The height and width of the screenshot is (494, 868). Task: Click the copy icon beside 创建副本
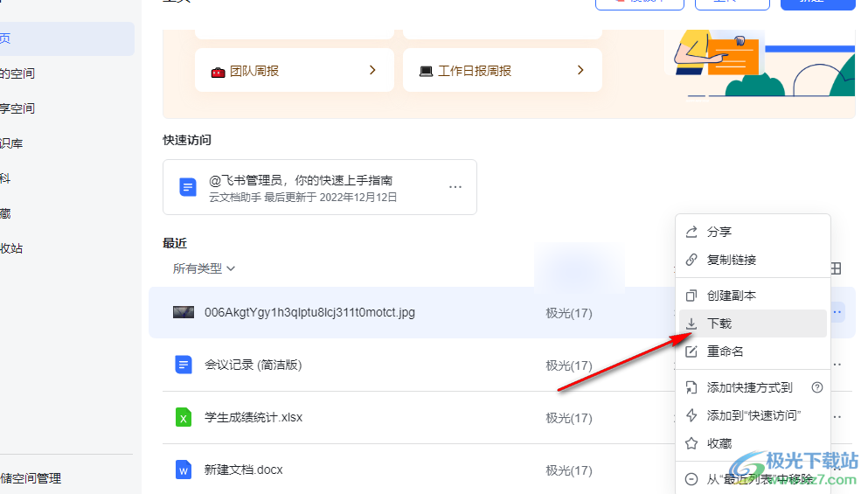point(691,296)
